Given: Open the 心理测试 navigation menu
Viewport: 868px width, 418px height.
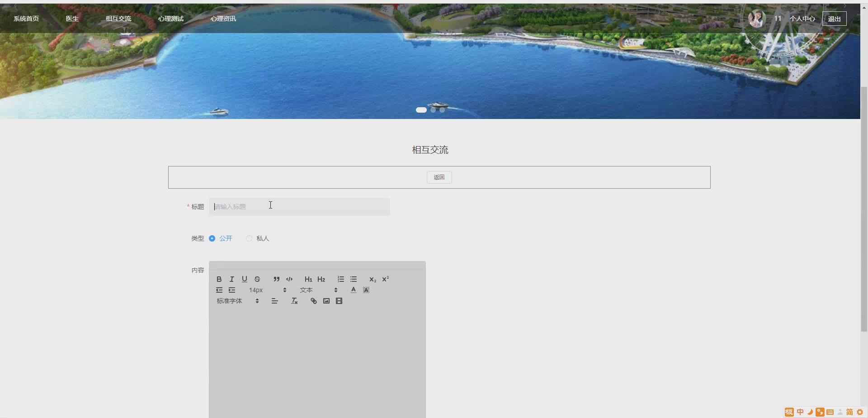Looking at the screenshot, I should pyautogui.click(x=170, y=19).
